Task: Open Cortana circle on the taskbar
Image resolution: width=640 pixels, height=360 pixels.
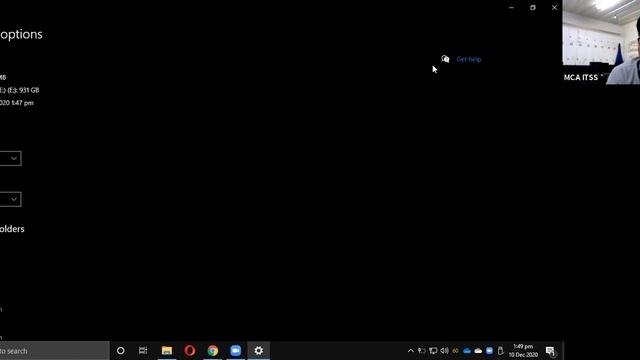Action: tap(120, 351)
